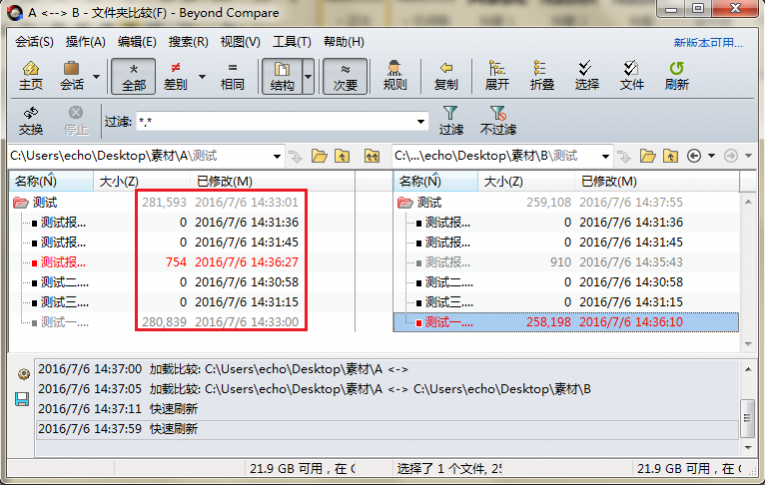Toggle 次要 minor differences
Screen dimensions: 765x485
(345, 76)
